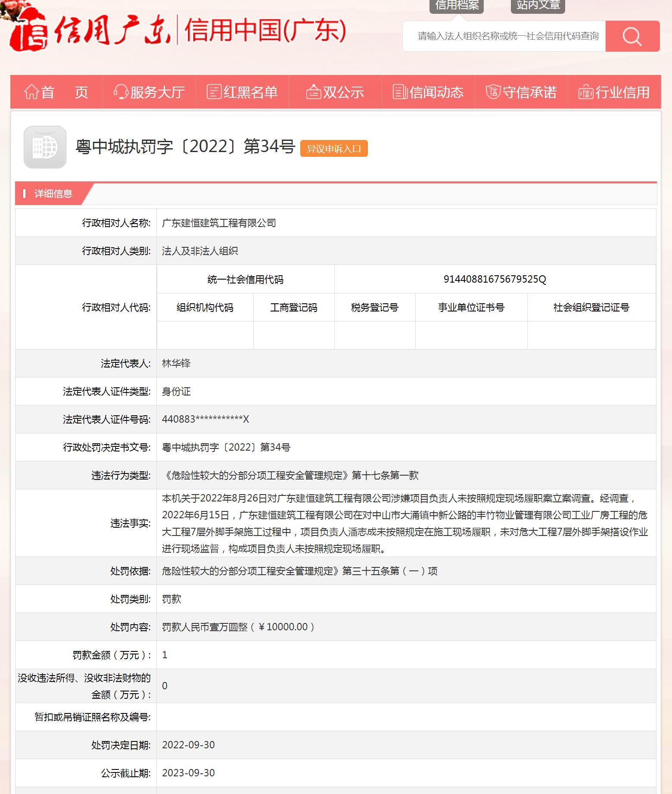The width and height of the screenshot is (672, 794).
Task: Click the 法定代表人证件号码 label
Action: [107, 420]
